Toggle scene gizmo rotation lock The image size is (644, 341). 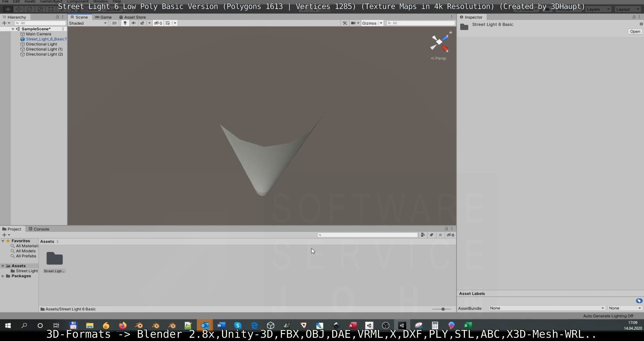coord(451,32)
